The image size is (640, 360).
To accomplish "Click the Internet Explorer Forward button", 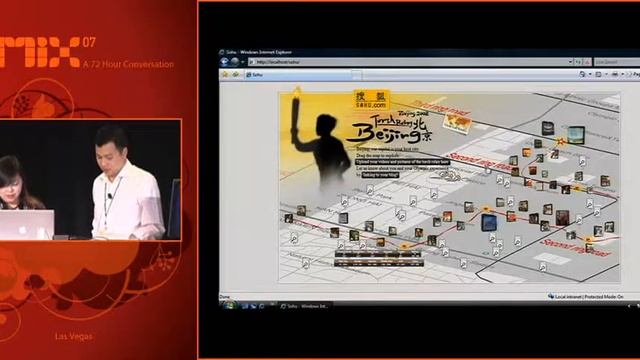I will pyautogui.click(x=235, y=62).
